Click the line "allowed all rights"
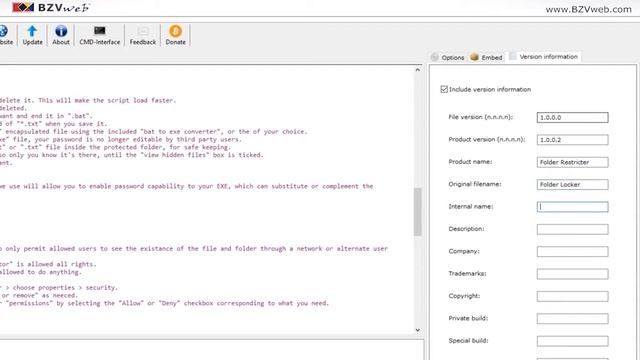640x360 pixels. (48, 264)
